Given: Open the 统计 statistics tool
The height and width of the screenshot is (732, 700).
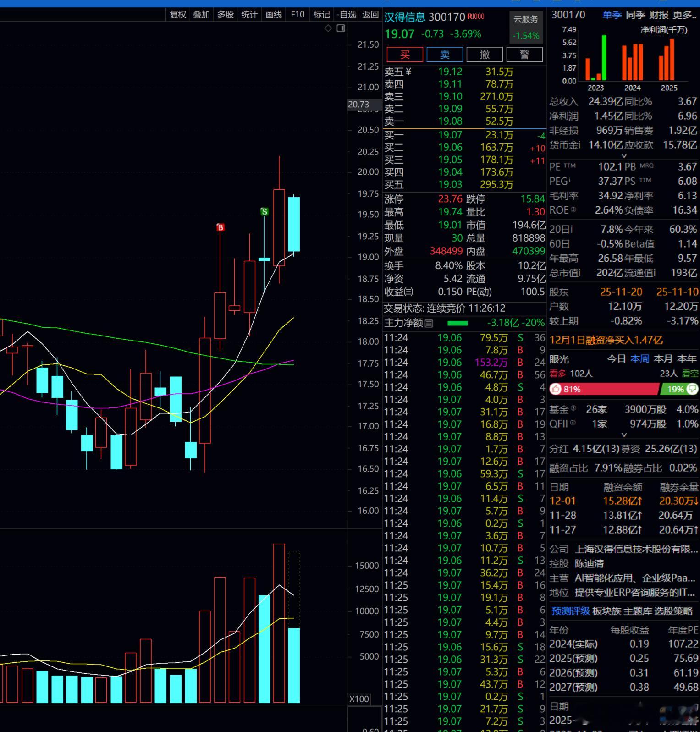Looking at the screenshot, I should click(x=249, y=15).
